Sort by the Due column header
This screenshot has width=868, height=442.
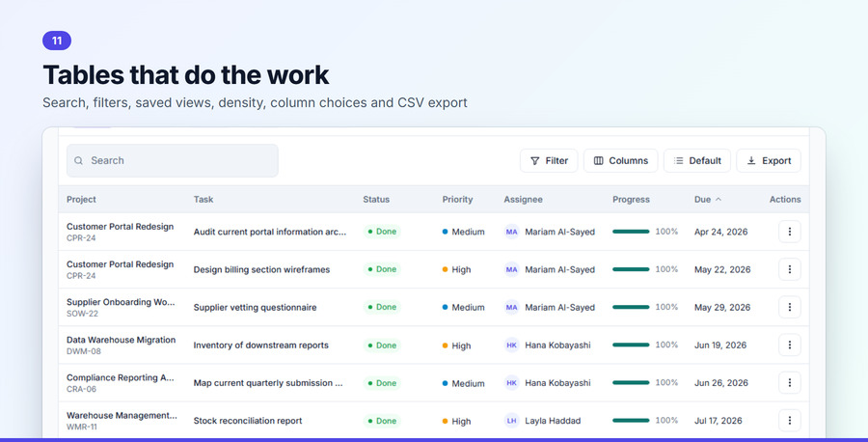pos(708,200)
